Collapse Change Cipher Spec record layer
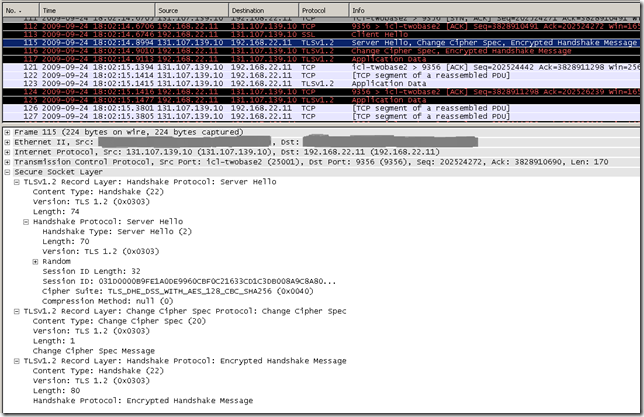 pyautogui.click(x=17, y=311)
